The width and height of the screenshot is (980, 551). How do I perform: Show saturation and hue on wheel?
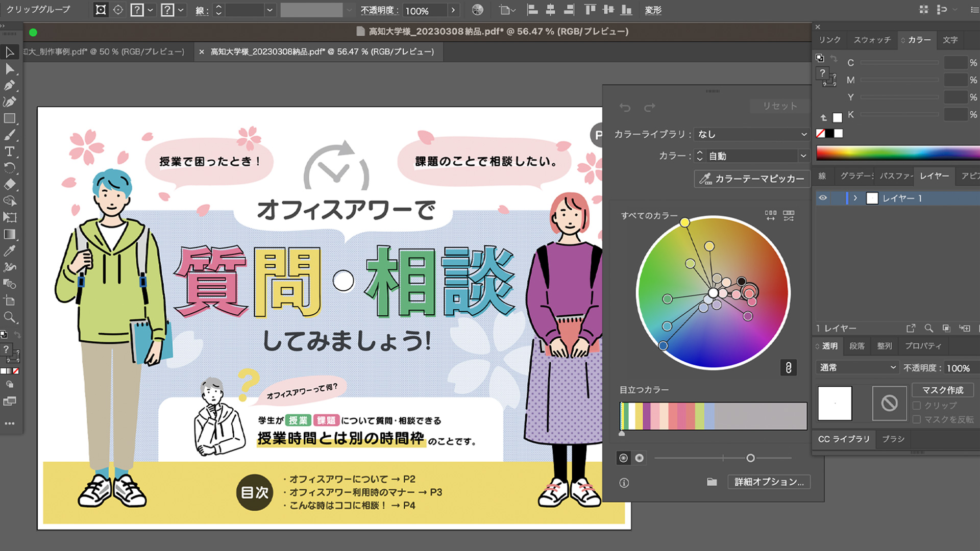click(623, 458)
